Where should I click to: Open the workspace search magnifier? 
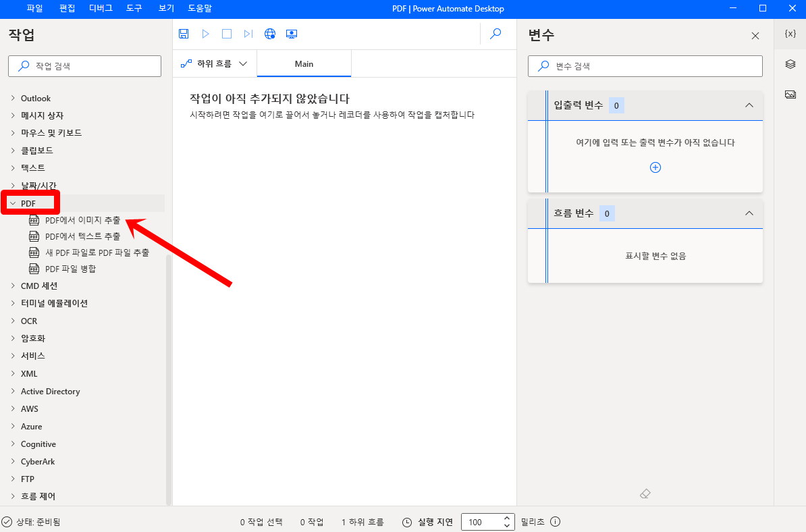pyautogui.click(x=495, y=33)
